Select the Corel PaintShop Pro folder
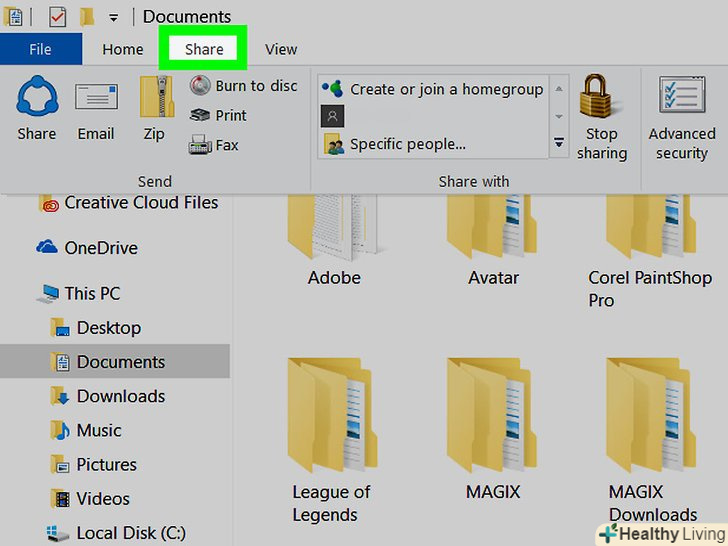The height and width of the screenshot is (546, 728). [650, 251]
